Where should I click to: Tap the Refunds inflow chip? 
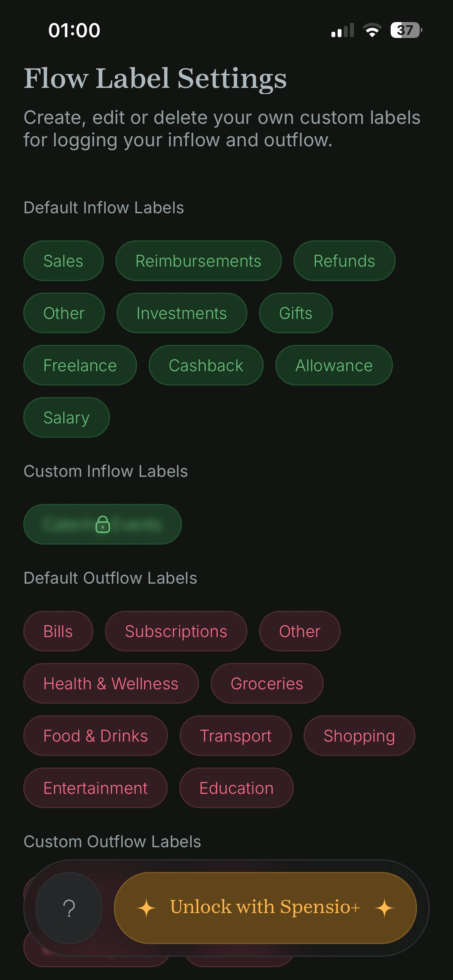pos(344,261)
